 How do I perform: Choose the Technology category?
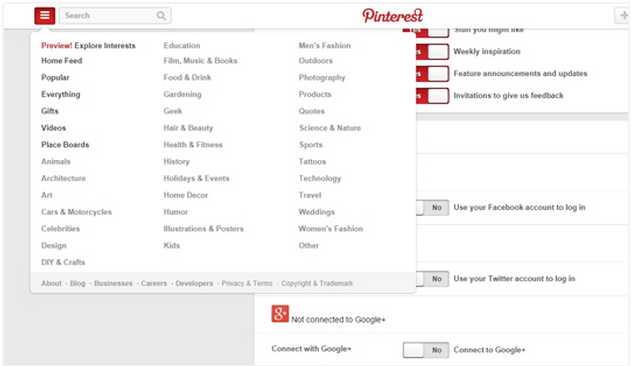click(x=320, y=178)
